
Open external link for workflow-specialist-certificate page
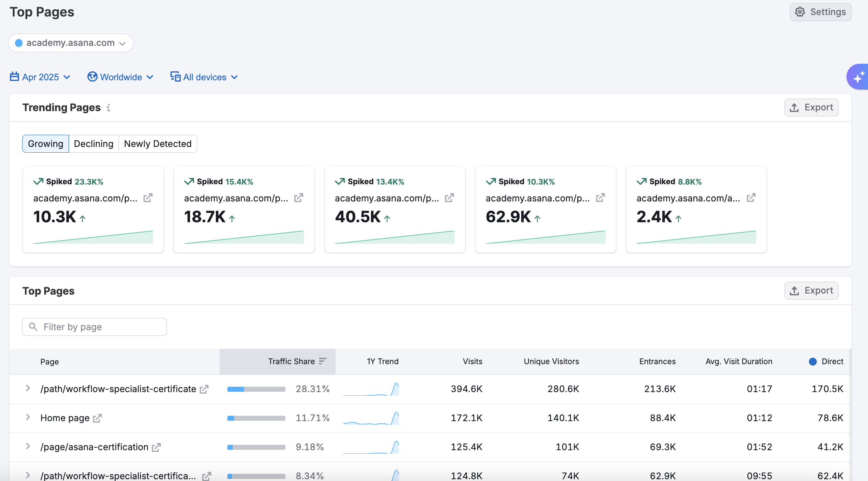(204, 389)
